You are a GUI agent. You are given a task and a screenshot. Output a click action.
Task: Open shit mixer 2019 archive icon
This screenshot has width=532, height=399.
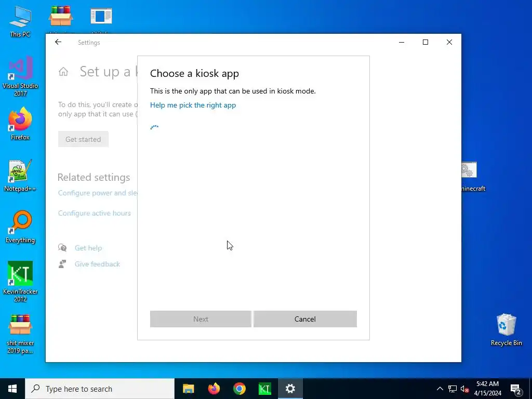20,334
